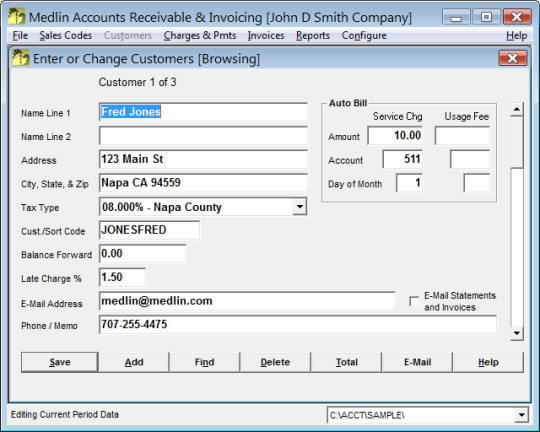Viewport: 540px width, 432px height.
Task: Enable E-Mail Statements and Invoices checkbox
Action: (x=414, y=301)
